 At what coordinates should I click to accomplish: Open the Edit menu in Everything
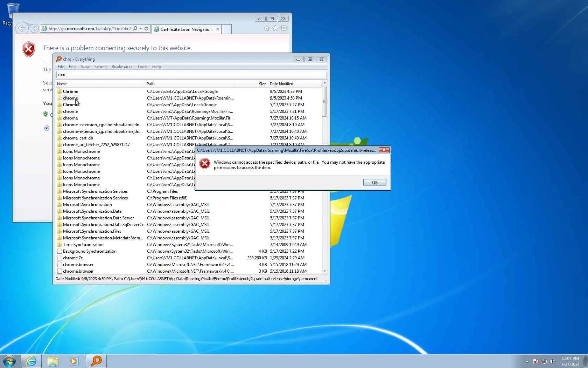(x=72, y=67)
